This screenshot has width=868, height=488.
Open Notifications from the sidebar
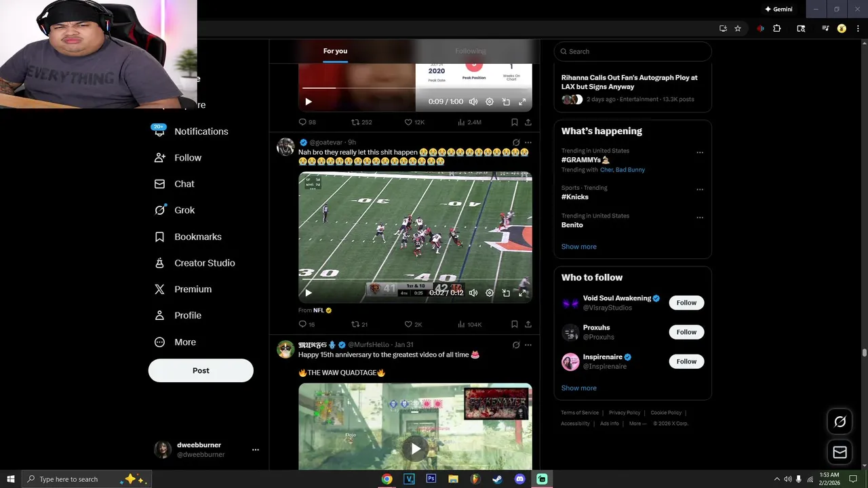point(191,131)
